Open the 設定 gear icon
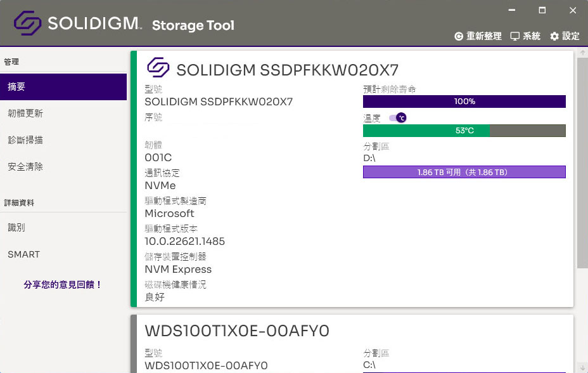This screenshot has height=373, width=588. 554,36
